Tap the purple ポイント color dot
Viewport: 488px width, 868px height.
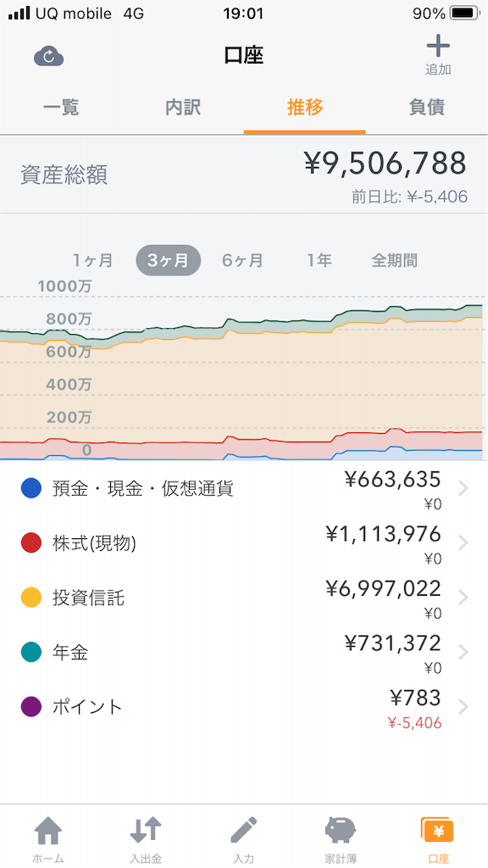click(31, 707)
